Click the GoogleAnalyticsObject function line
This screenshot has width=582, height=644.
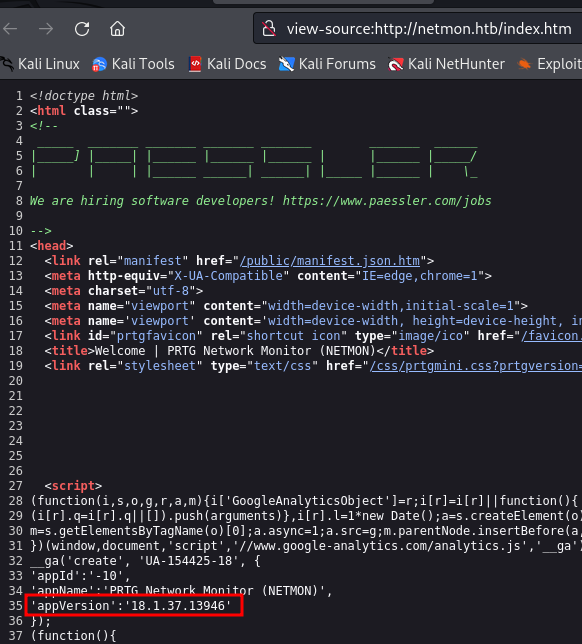point(304,501)
